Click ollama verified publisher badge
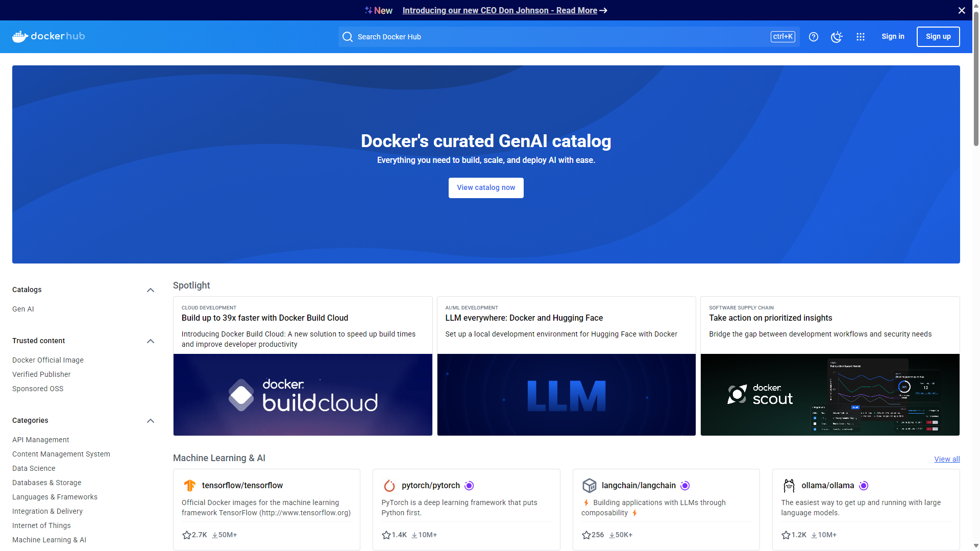980x551 pixels. [864, 486]
